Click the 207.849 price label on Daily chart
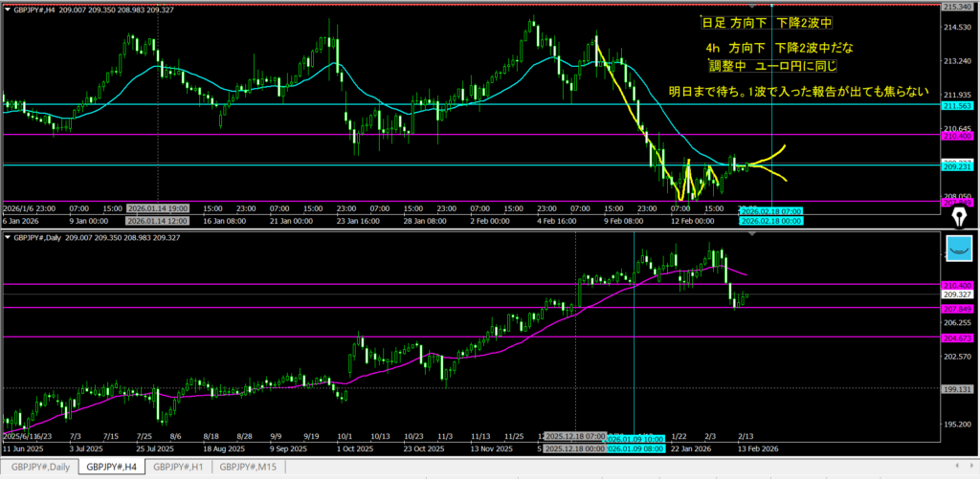This screenshot has width=980, height=479. [959, 308]
